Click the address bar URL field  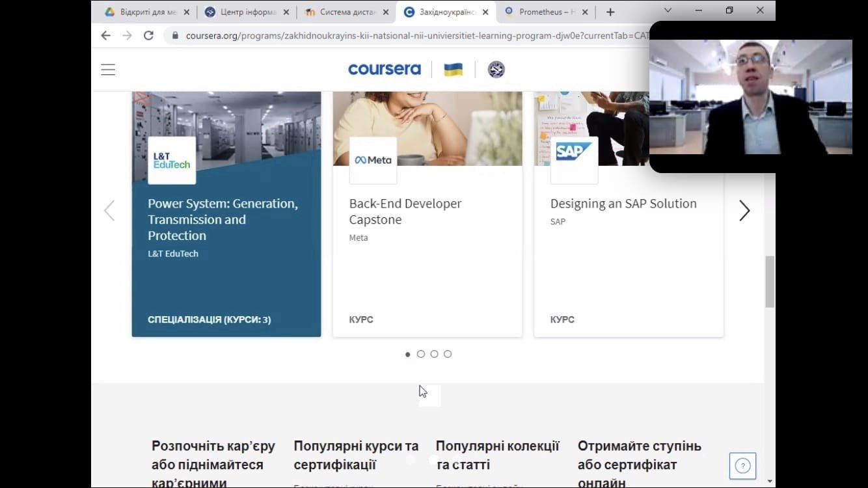(x=416, y=36)
